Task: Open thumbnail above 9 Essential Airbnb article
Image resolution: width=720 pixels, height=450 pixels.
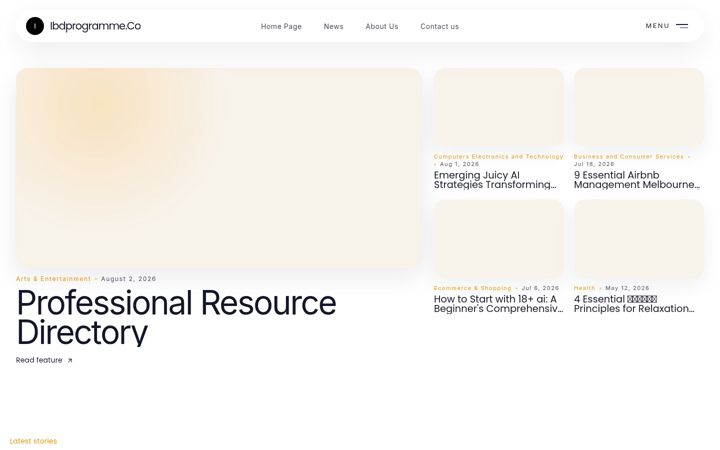Action: tap(639, 108)
